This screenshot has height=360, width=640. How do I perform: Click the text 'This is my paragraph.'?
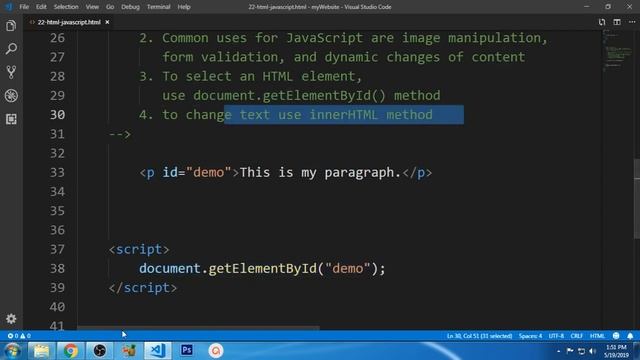point(320,173)
